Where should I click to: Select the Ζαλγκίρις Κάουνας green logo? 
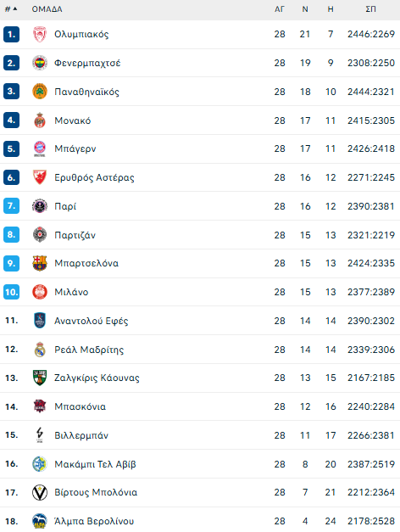click(39, 378)
